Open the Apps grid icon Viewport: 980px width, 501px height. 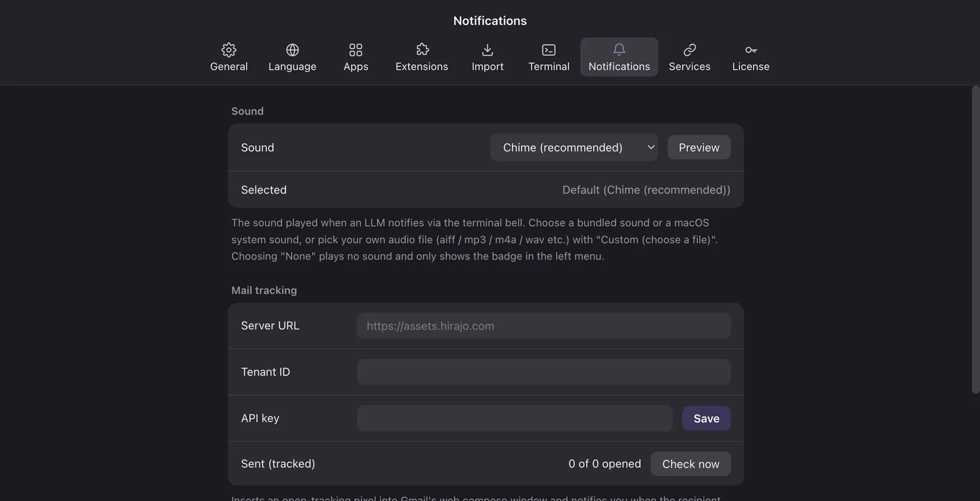click(x=356, y=50)
